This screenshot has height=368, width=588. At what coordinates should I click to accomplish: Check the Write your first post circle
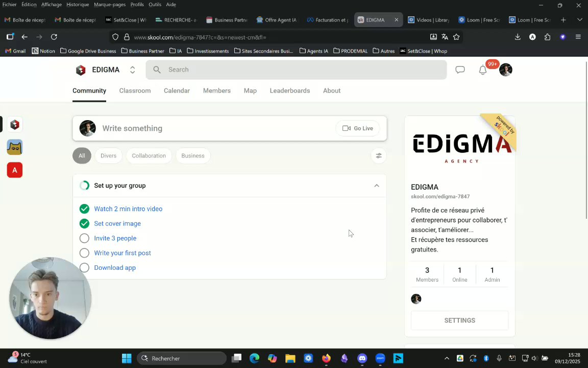click(84, 252)
